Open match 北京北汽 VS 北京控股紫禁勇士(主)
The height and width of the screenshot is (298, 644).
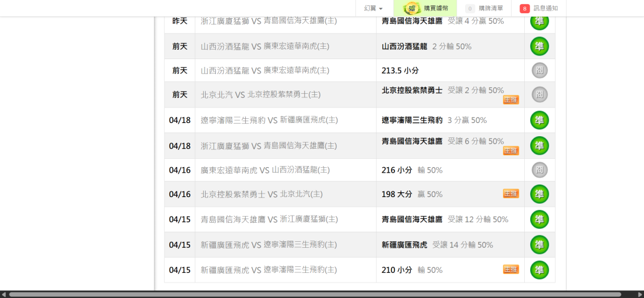click(261, 95)
